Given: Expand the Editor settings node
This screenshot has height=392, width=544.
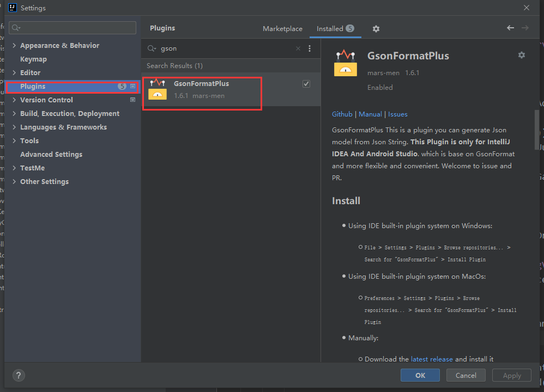Looking at the screenshot, I should 14,73.
